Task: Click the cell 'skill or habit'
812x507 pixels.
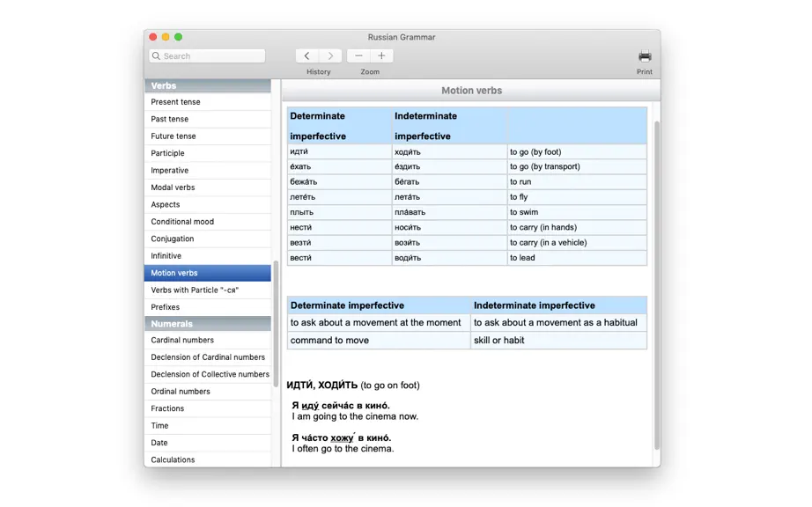Action: (x=558, y=340)
